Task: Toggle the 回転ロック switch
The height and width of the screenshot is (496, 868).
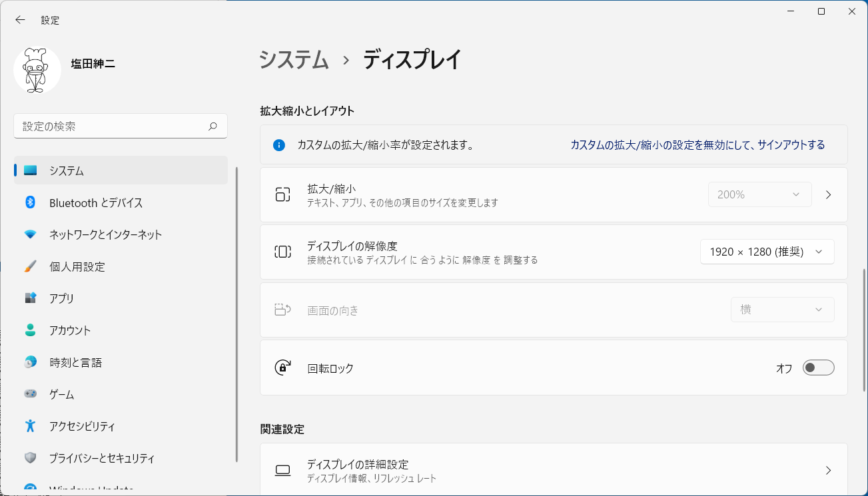Action: coord(818,368)
